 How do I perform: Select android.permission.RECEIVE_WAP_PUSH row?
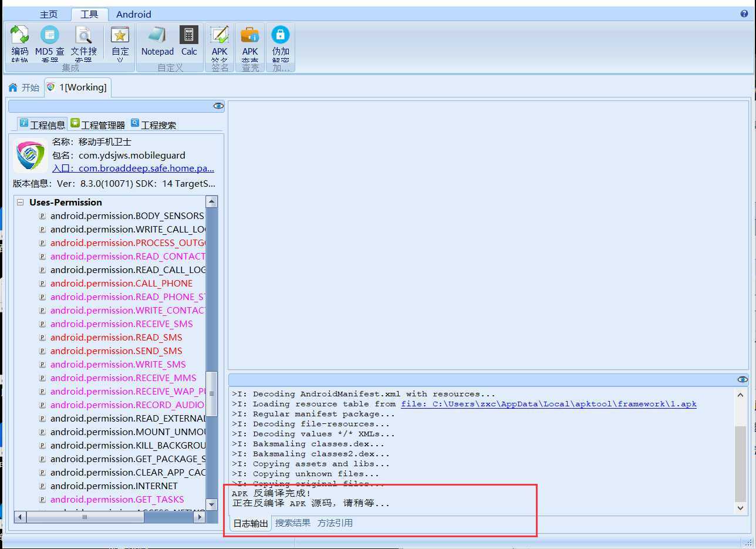128,392
